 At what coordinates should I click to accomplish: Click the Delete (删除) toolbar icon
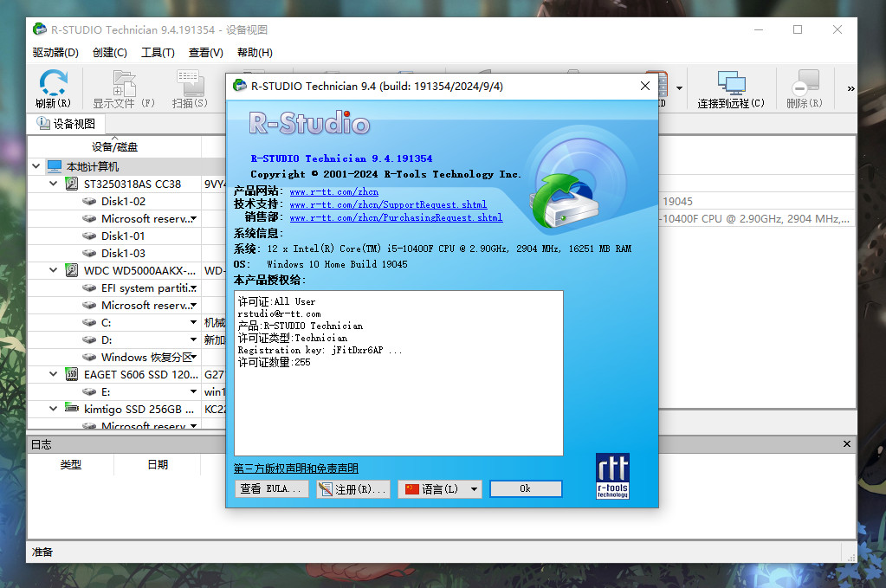[805, 82]
